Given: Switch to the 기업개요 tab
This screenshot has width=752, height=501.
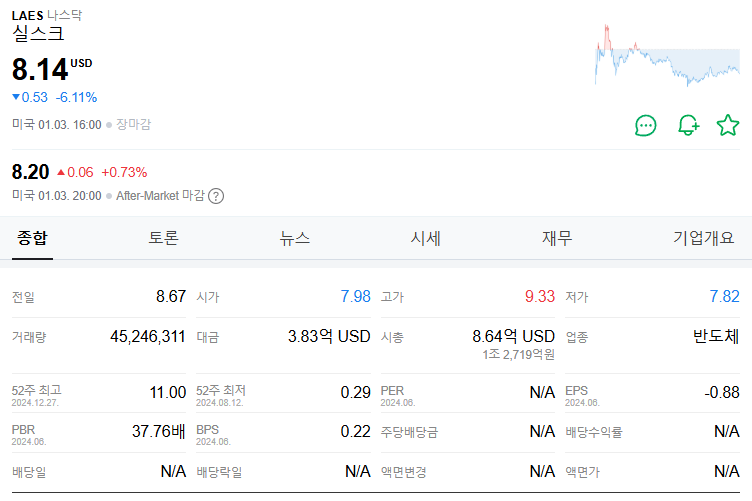Looking at the screenshot, I should pyautogui.click(x=704, y=238).
